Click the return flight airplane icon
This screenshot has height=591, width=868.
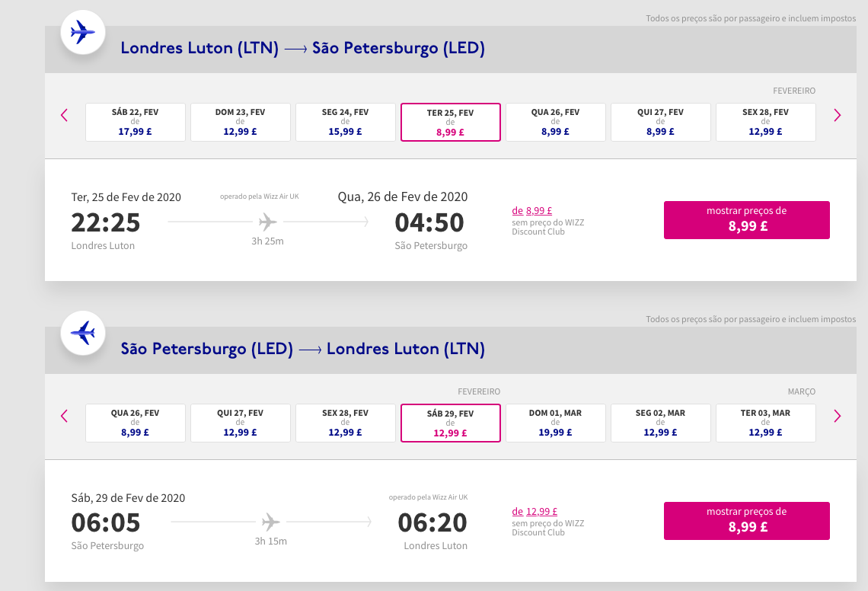tap(83, 333)
